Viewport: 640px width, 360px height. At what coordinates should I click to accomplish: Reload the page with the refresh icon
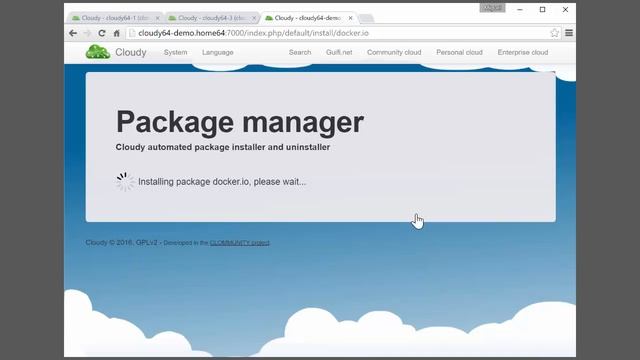(x=102, y=33)
